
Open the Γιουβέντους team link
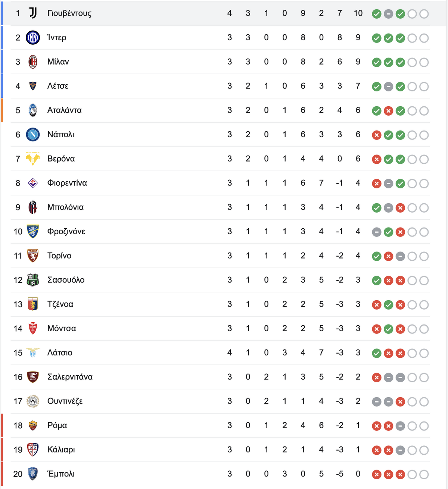(69, 13)
